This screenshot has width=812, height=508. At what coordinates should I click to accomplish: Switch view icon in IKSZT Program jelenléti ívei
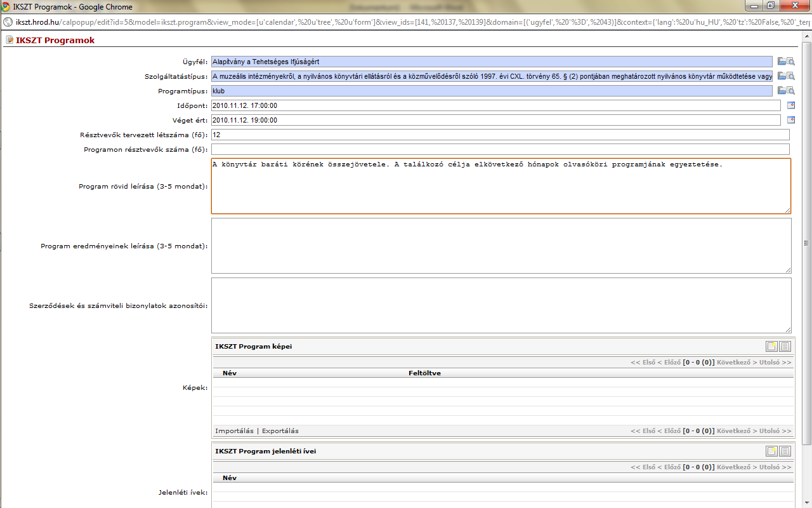click(x=785, y=451)
